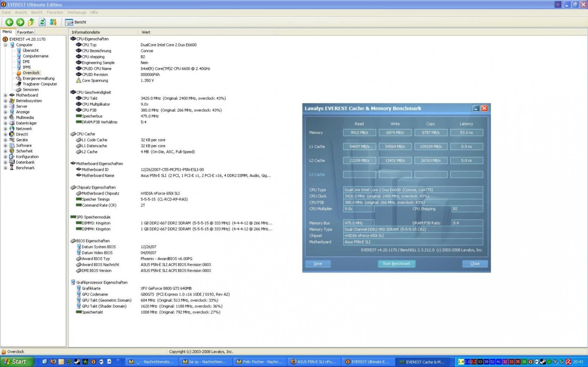Click the Steam quick launch icon

click(77, 362)
